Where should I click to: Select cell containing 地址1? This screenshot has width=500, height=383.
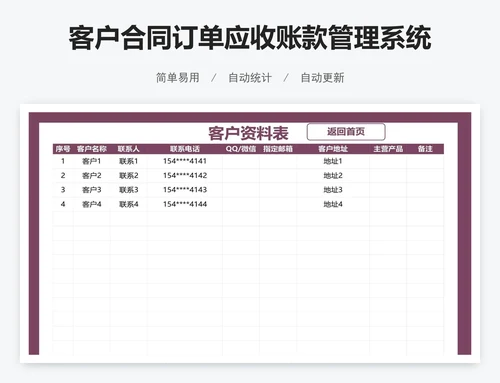(x=333, y=161)
